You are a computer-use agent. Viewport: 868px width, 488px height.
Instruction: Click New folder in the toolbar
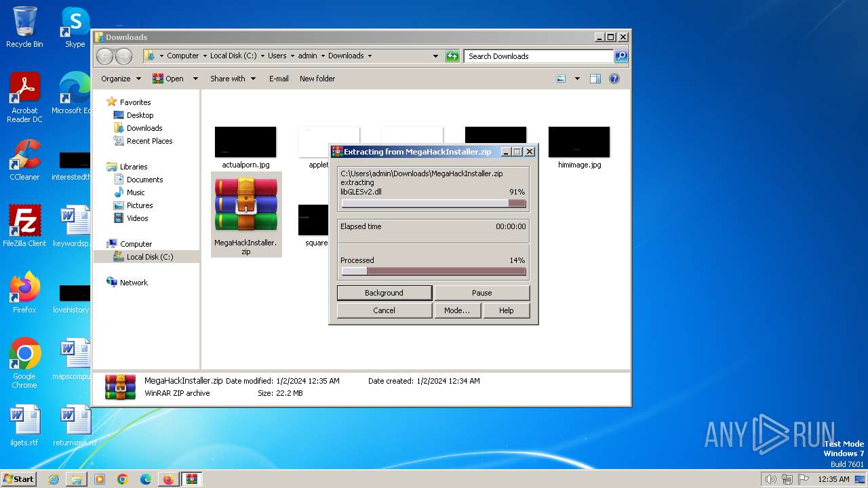(317, 79)
